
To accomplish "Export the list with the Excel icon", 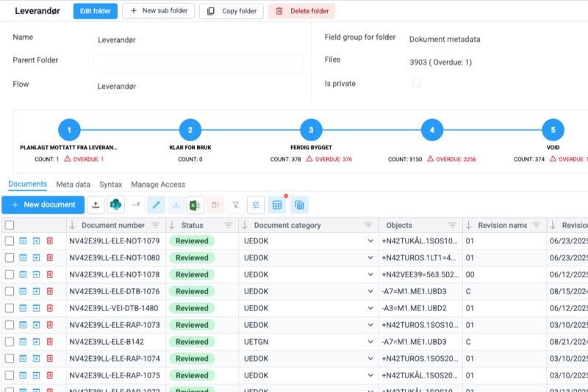I will pyautogui.click(x=196, y=204).
